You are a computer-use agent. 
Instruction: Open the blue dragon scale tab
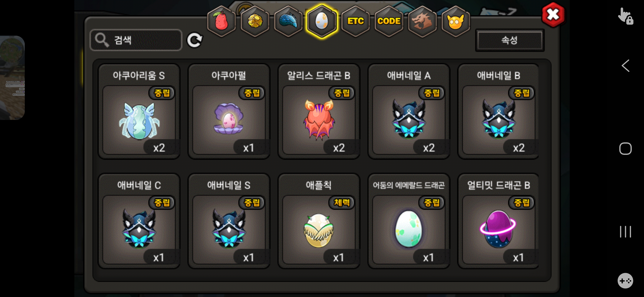coord(288,21)
